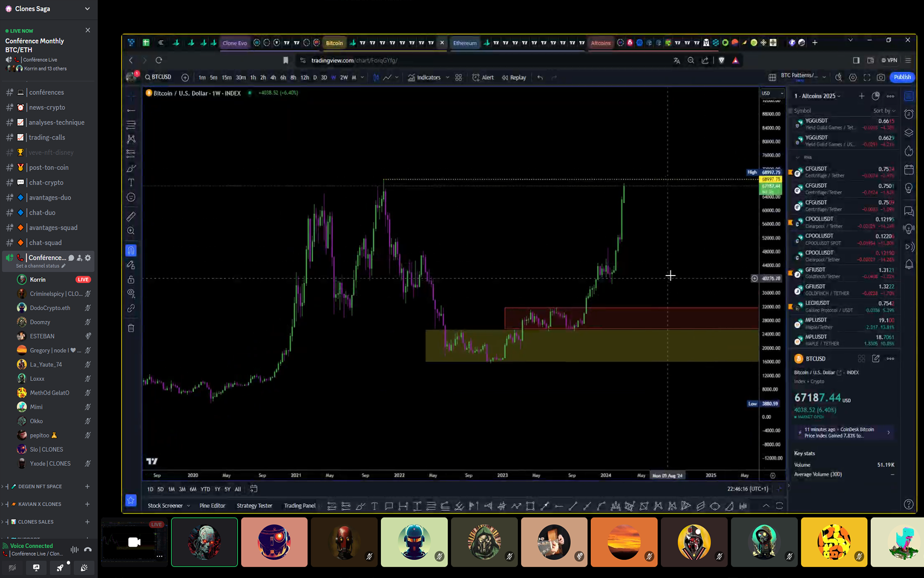
Task: Open the Altcoins 2025 watchlist dropdown
Action: pos(818,96)
